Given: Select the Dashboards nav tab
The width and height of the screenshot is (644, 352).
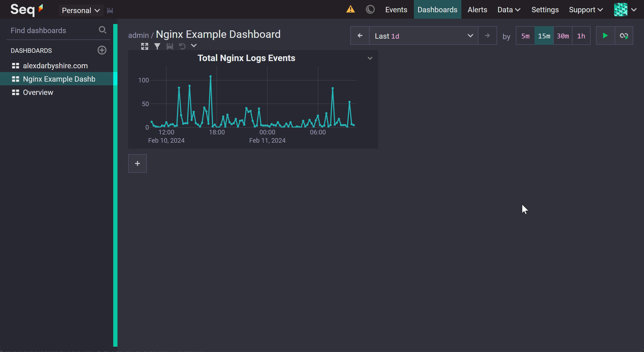Looking at the screenshot, I should point(437,10).
